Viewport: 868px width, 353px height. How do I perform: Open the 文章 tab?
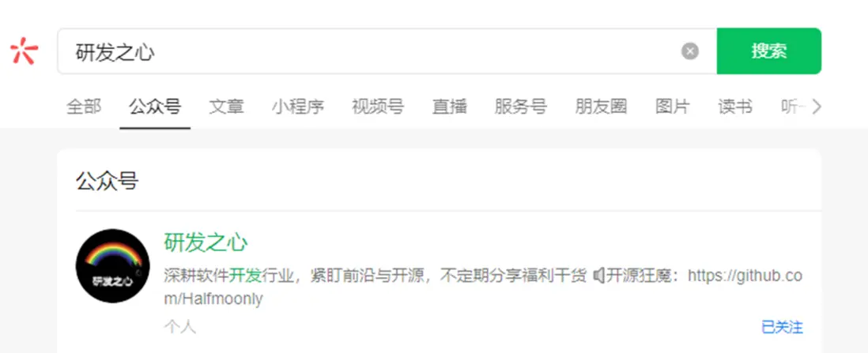[226, 107]
